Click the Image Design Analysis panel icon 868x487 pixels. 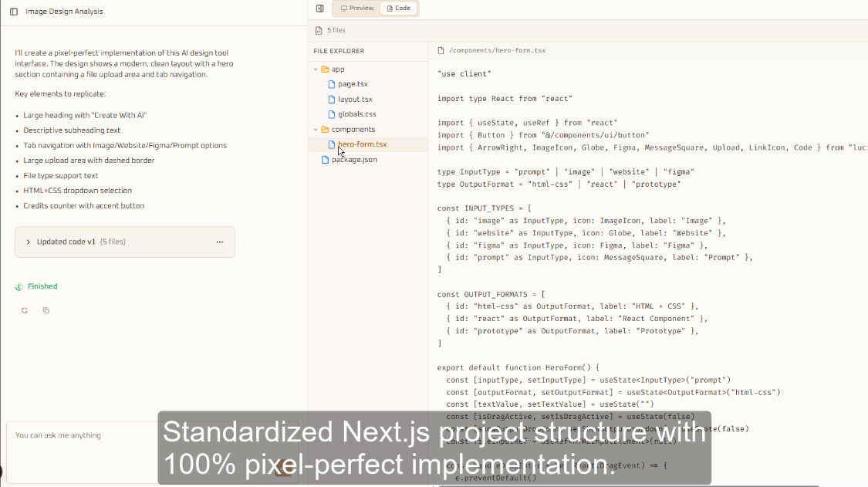click(x=13, y=11)
